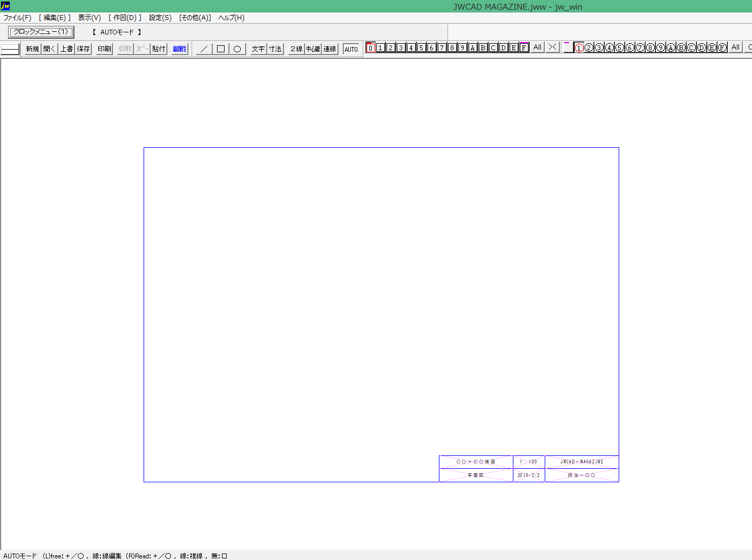Select the circle drawing tool

click(x=237, y=49)
